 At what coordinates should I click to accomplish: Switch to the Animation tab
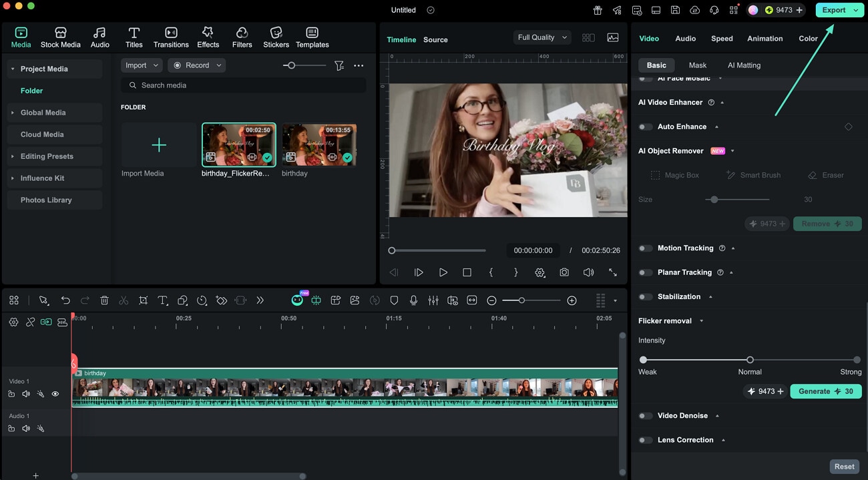[x=765, y=39]
